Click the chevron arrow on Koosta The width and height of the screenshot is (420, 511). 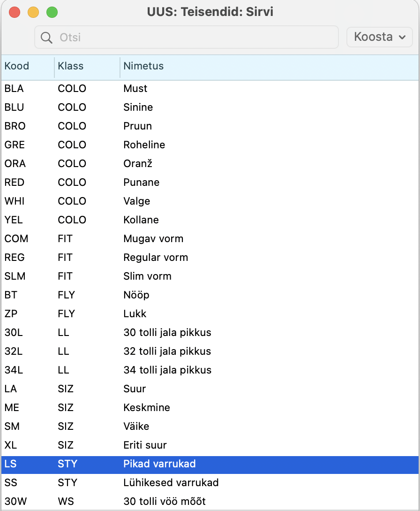[402, 37]
